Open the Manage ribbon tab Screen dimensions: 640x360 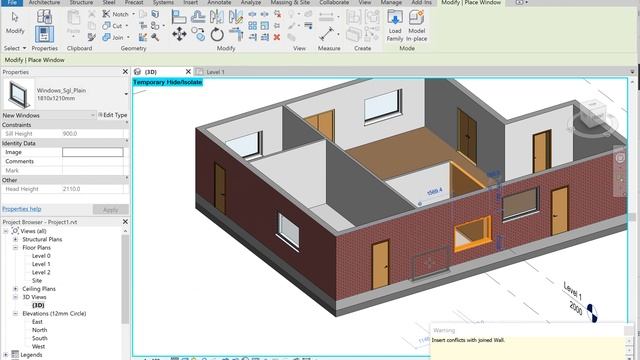391,2
